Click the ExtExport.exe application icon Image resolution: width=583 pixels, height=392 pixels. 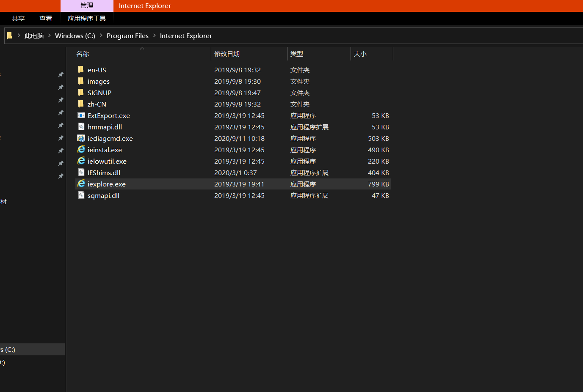[x=81, y=115]
